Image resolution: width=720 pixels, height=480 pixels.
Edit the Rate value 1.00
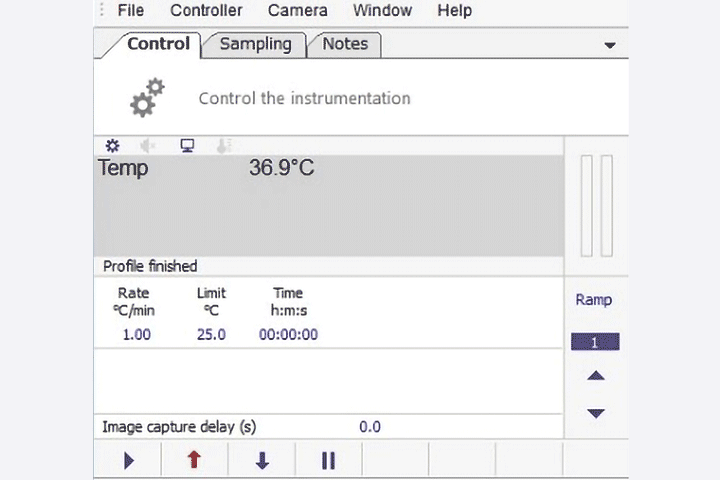[x=136, y=334]
